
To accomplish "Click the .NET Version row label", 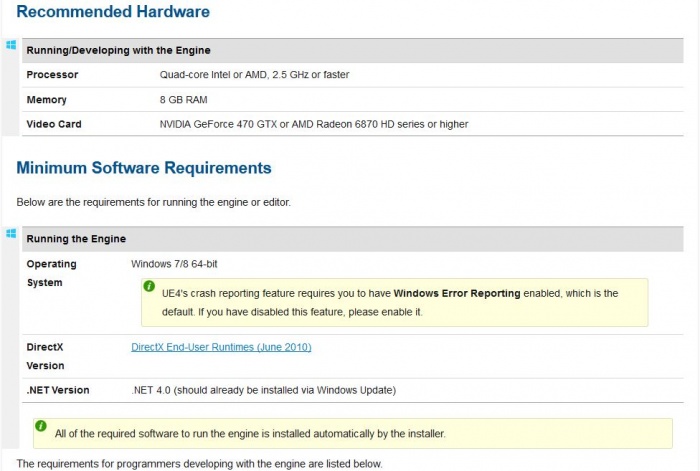I will pyautogui.click(x=58, y=390).
